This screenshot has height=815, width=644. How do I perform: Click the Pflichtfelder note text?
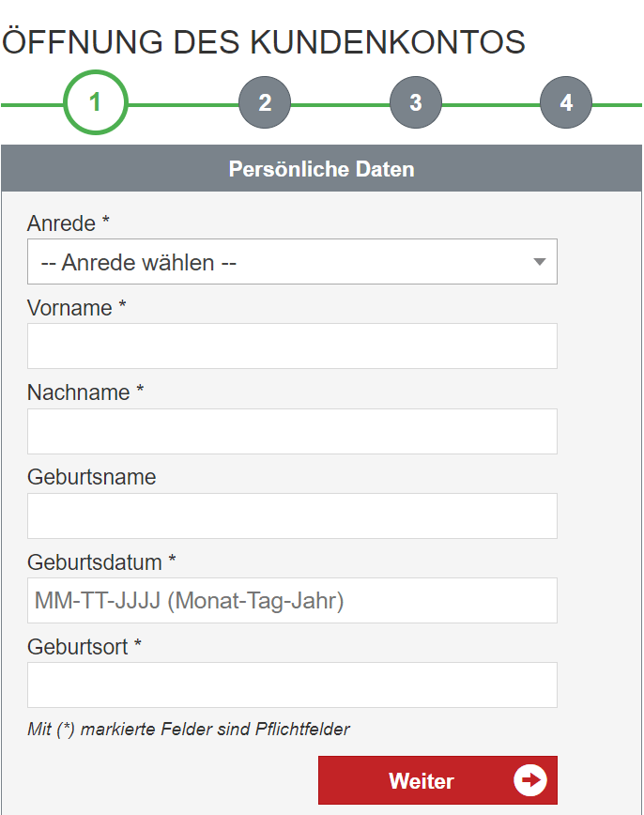(x=188, y=730)
